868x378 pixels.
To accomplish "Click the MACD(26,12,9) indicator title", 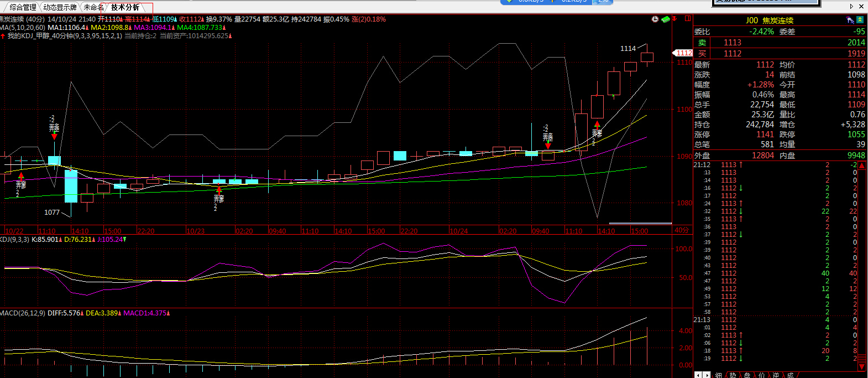I will click(x=23, y=313).
